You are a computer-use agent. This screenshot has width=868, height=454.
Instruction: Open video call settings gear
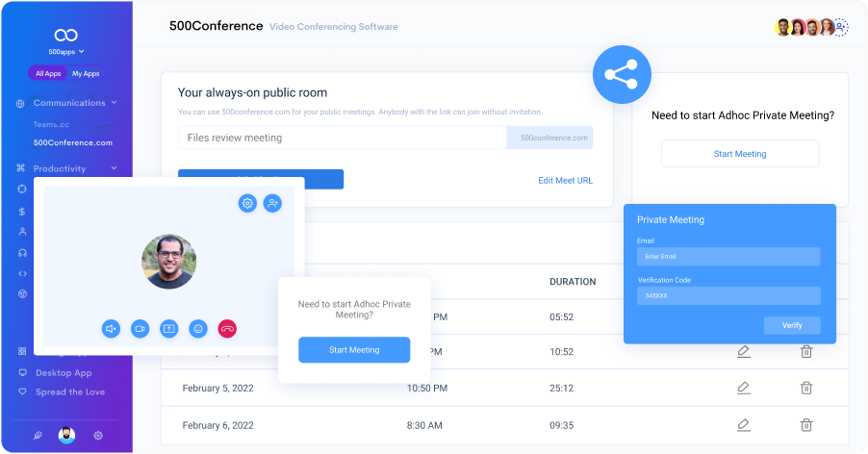pyautogui.click(x=247, y=203)
